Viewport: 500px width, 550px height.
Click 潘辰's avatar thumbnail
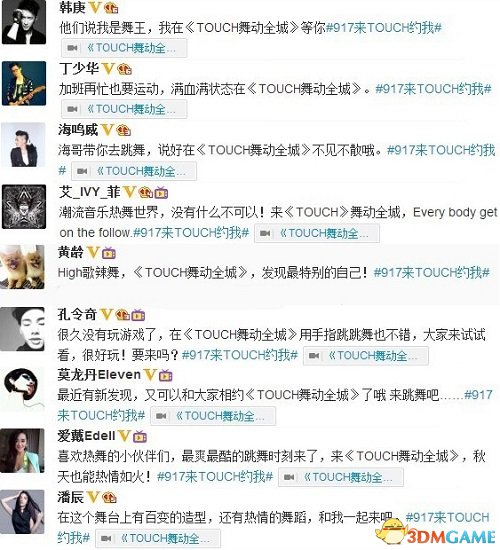coord(22,512)
